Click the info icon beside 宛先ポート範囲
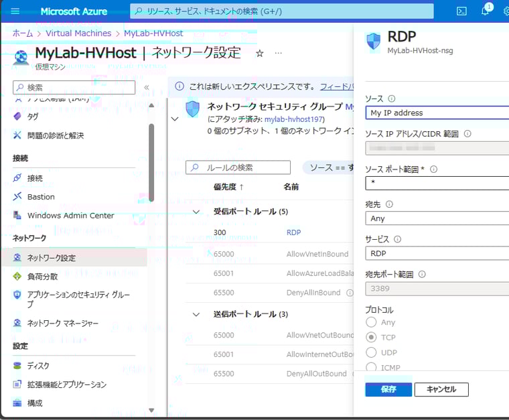509x420 pixels. [x=422, y=274]
